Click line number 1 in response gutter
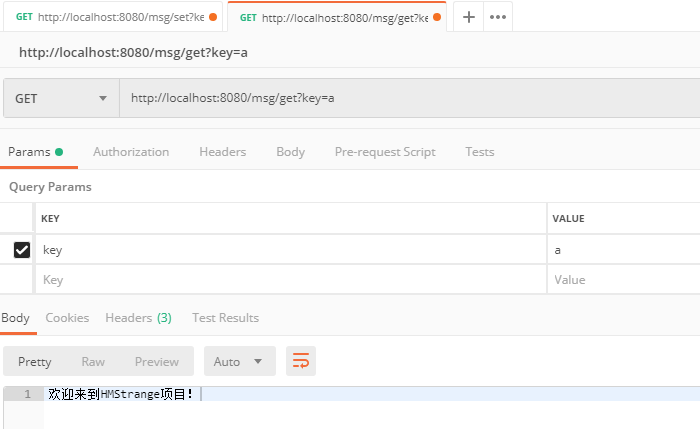 (28, 394)
